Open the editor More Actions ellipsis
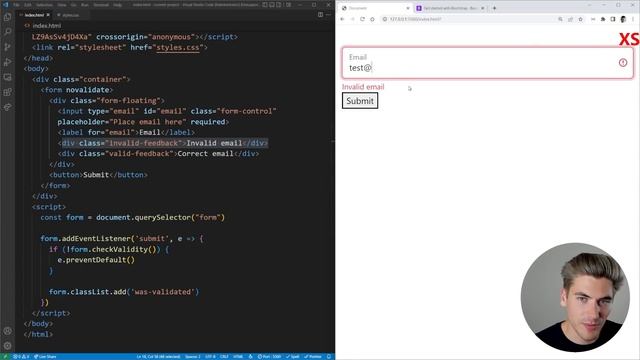Image resolution: width=640 pixels, height=360 pixels. coord(328,15)
